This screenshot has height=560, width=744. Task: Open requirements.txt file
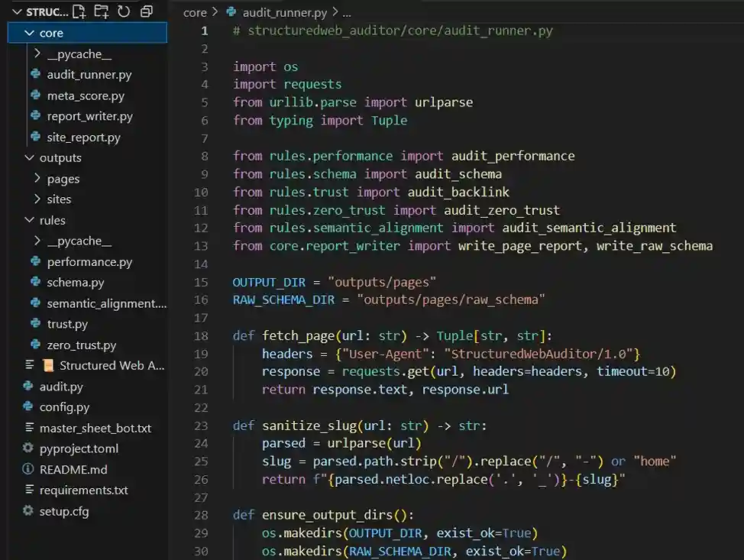pyautogui.click(x=83, y=490)
